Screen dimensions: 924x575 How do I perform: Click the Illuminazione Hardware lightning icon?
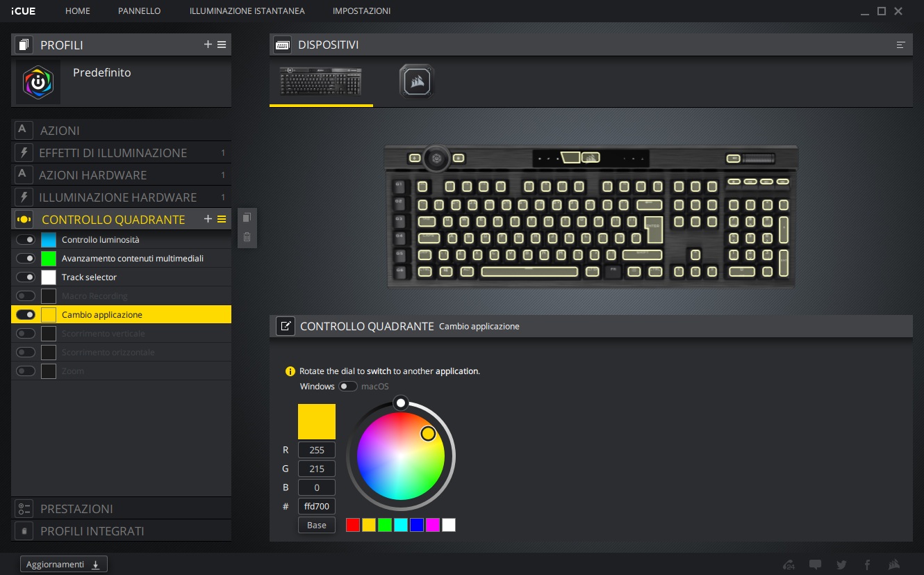click(x=24, y=197)
